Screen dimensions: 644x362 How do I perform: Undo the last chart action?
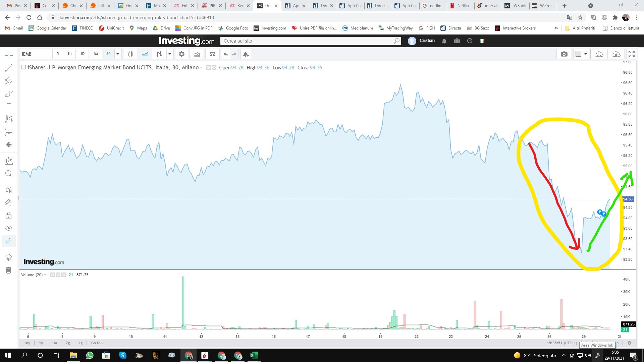pyautogui.click(x=225, y=54)
